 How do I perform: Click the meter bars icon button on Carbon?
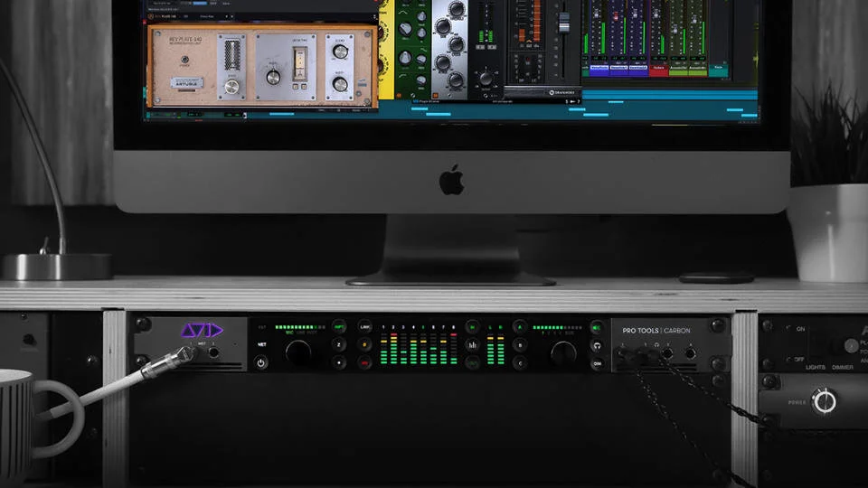473,345
